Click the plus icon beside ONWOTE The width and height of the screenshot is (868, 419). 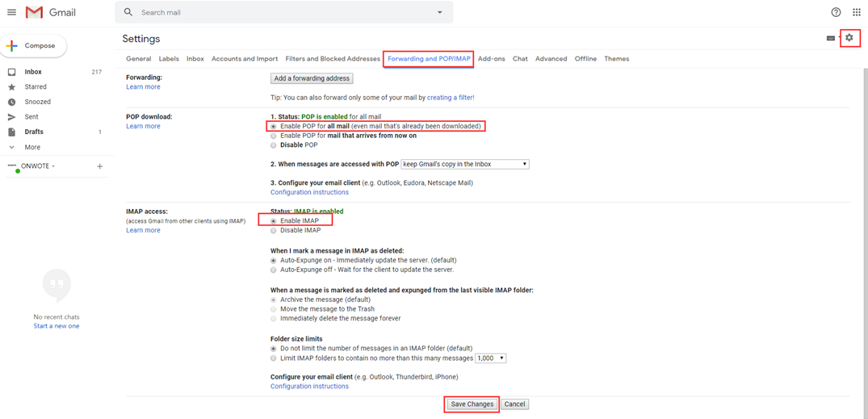click(100, 166)
